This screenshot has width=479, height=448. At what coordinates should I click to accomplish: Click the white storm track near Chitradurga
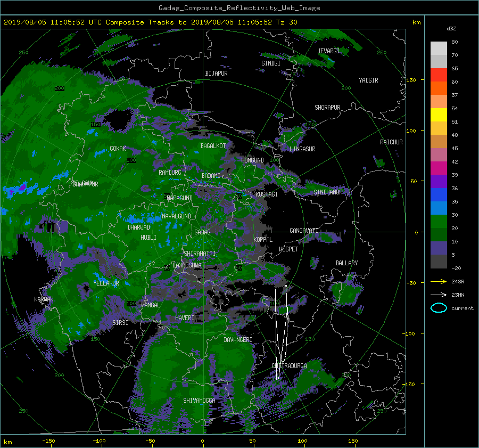(x=282, y=333)
